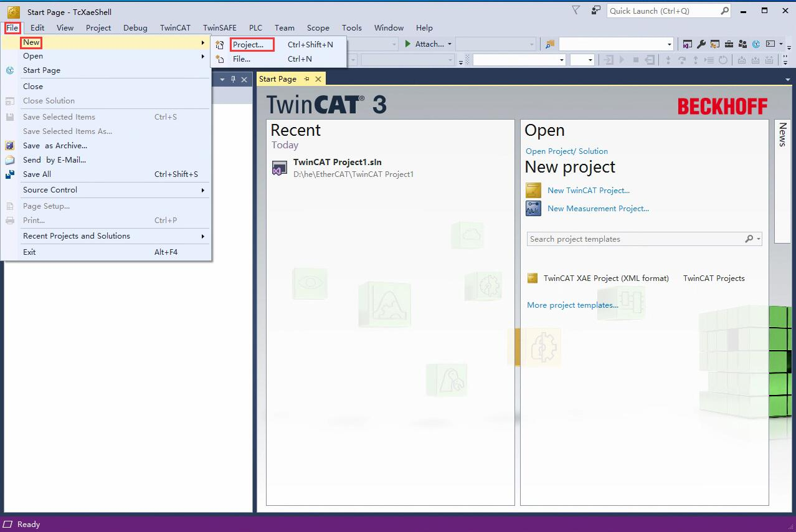Toggle the filter funnel icon near Quick Launch
Viewport: 796px width, 532px height.
[575, 10]
